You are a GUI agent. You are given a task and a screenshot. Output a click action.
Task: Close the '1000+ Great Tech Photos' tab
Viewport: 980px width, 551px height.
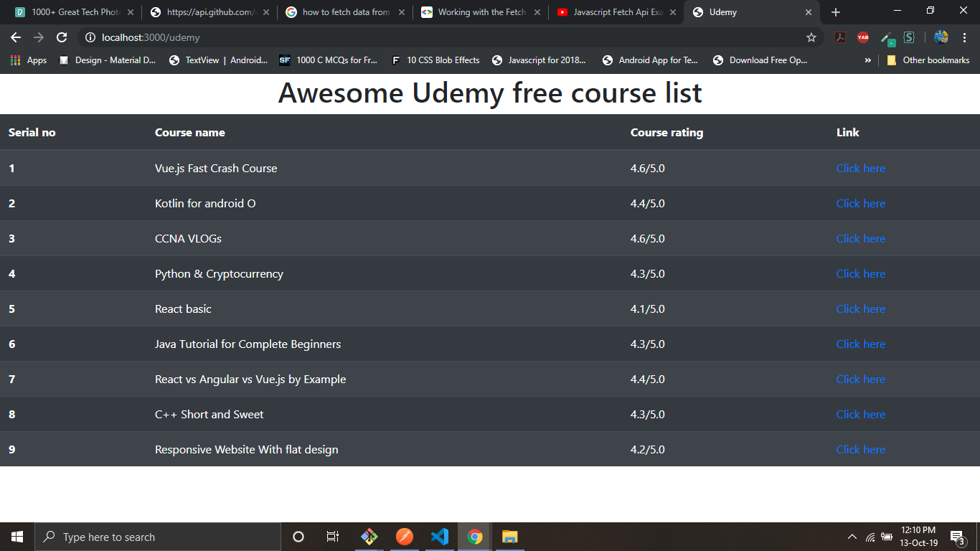130,12
